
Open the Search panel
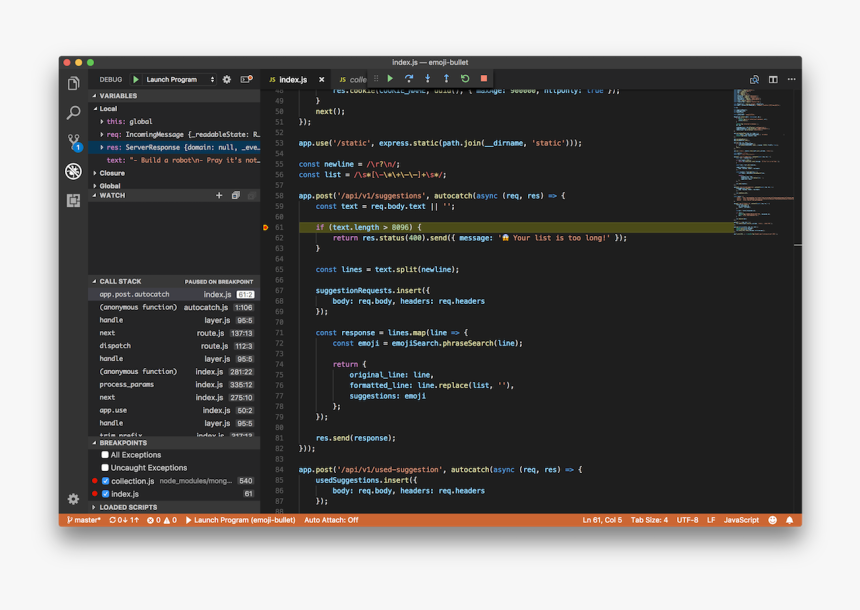tap(72, 113)
